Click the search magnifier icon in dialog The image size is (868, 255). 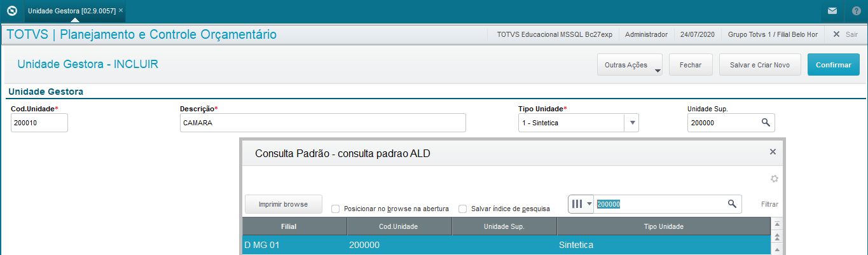click(732, 203)
